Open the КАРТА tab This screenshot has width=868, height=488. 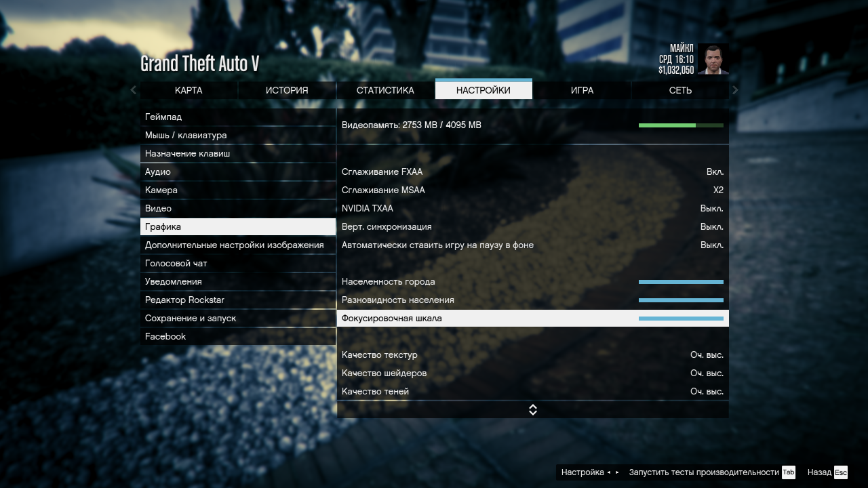(189, 90)
